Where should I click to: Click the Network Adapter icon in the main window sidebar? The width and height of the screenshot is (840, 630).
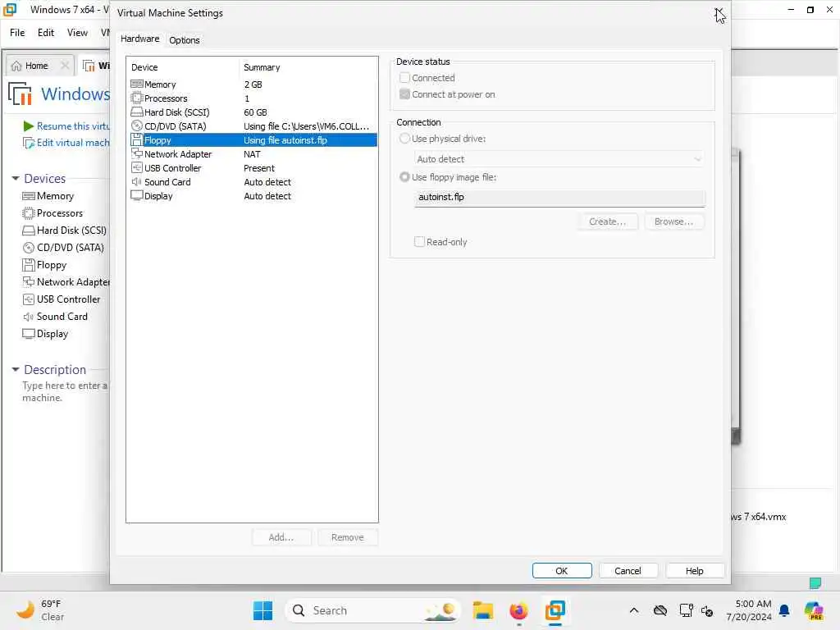click(29, 282)
